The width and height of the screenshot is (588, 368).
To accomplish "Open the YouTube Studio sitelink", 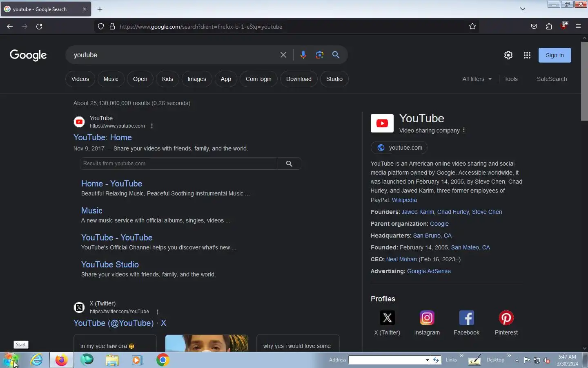I will pos(110,265).
